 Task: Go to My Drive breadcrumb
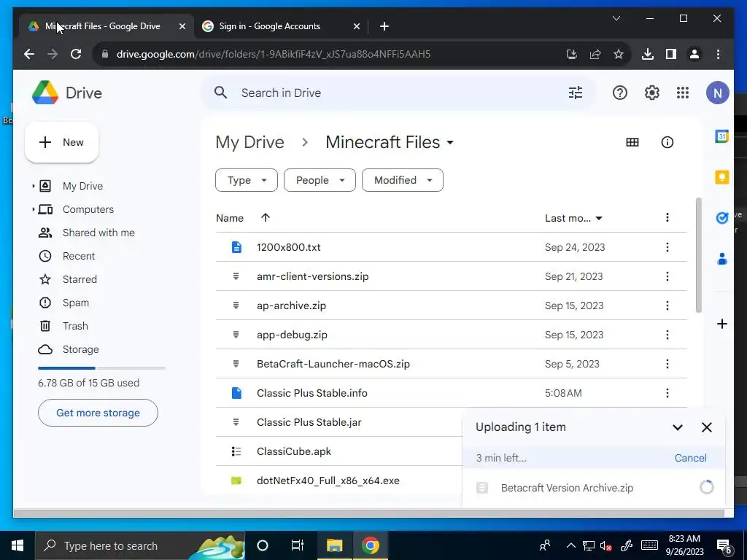(249, 142)
